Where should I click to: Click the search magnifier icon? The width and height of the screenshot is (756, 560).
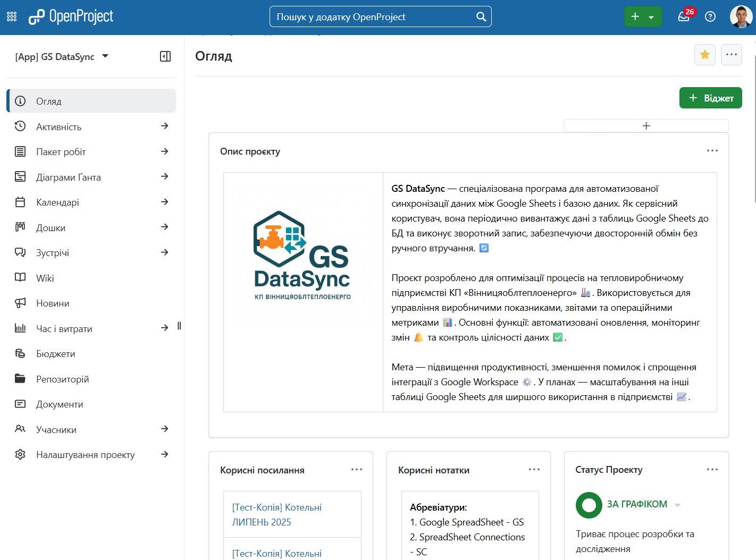pyautogui.click(x=481, y=17)
